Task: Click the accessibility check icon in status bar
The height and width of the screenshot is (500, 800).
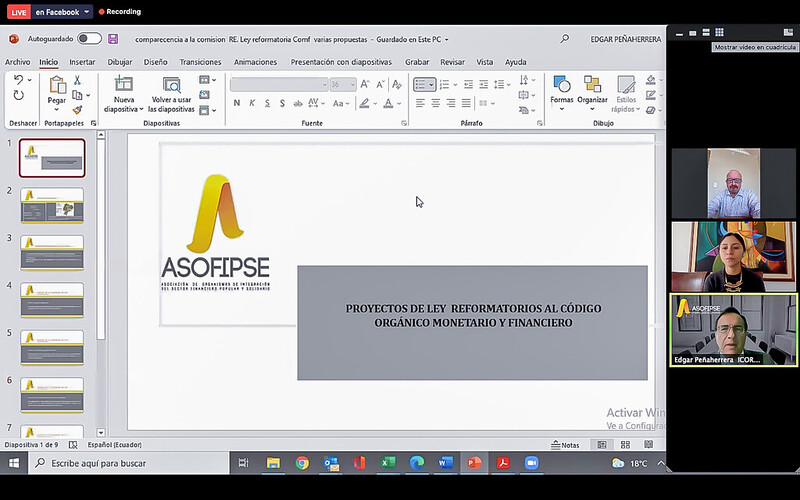Action: (x=73, y=445)
